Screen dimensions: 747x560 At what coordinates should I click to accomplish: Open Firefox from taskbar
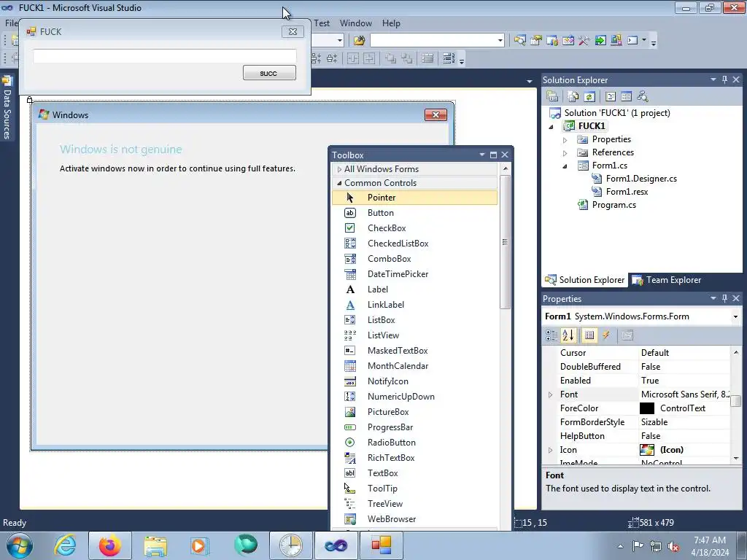tap(109, 545)
